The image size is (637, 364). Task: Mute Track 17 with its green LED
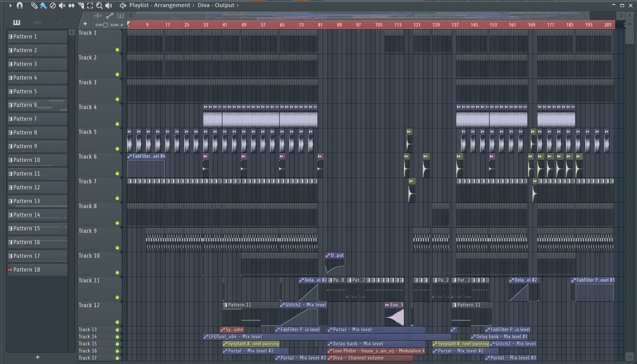[117, 358]
